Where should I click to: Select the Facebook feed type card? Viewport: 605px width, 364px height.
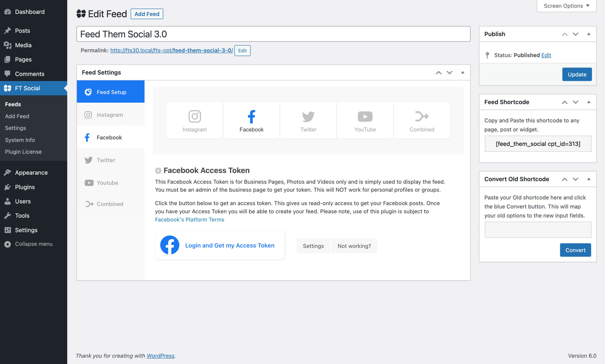coord(251,120)
